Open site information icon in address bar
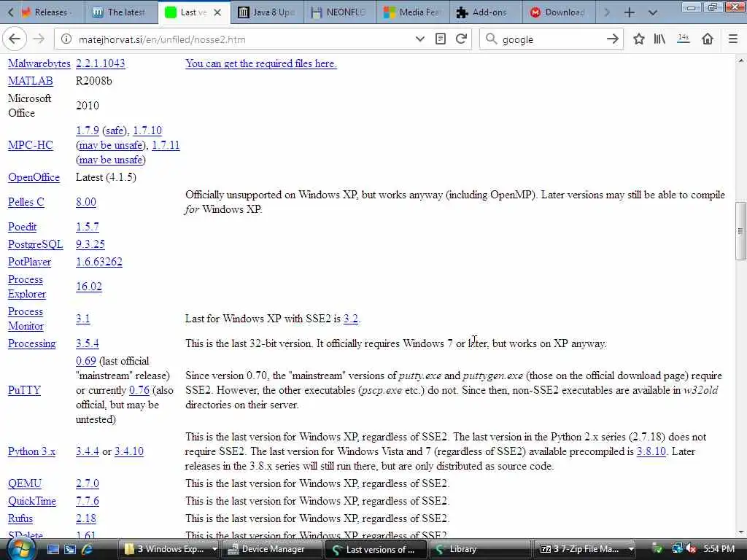This screenshot has width=747, height=560. pyautogui.click(x=66, y=39)
